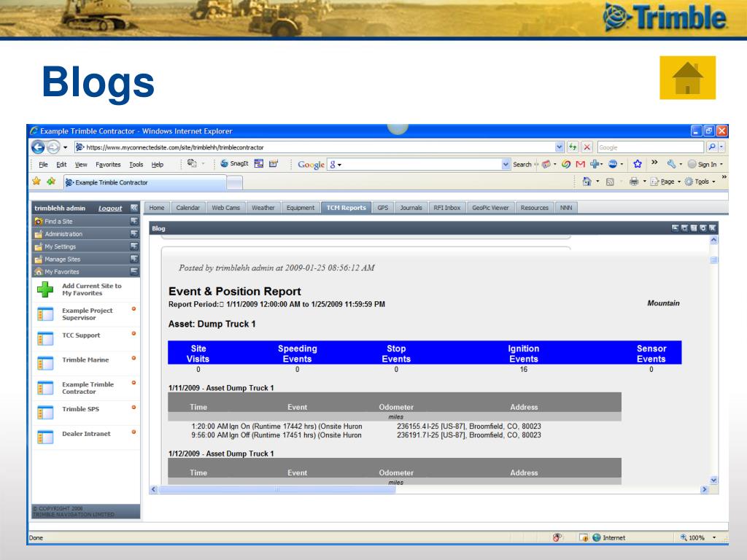Screen dimensions: 747x560
Task: Collapse the My Favorites section
Action: point(134,271)
